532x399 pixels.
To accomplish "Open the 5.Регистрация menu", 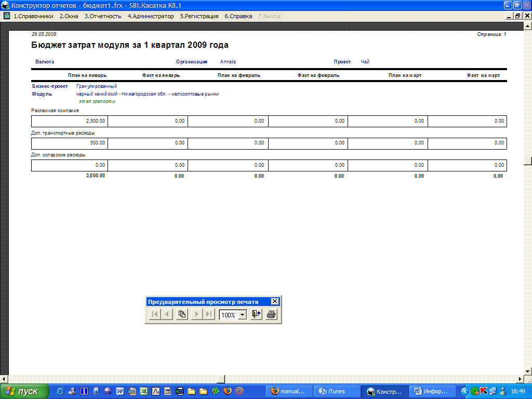I will point(199,16).
